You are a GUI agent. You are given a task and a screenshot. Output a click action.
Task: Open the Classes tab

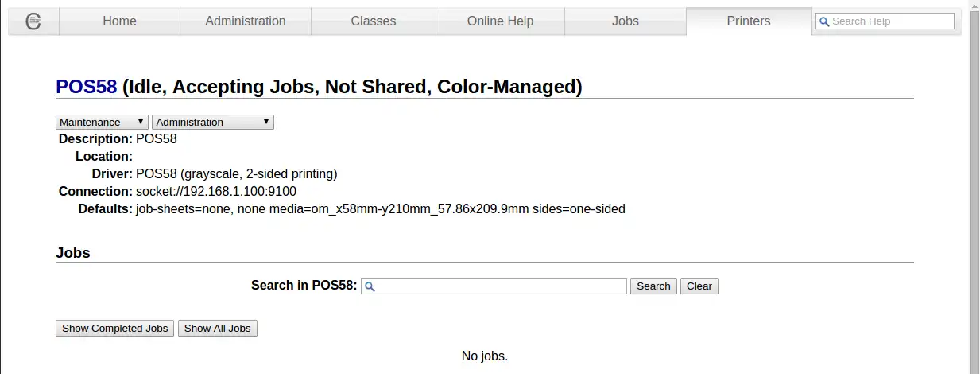[374, 21]
